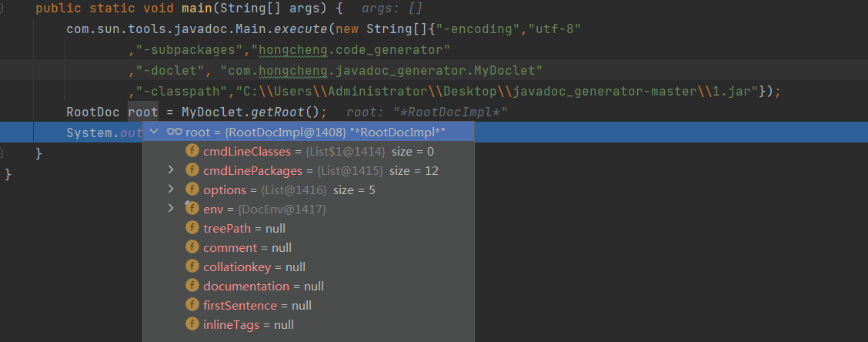This screenshot has height=342, width=868.
Task: Click the cmdLinePackages field icon
Action: pos(192,170)
